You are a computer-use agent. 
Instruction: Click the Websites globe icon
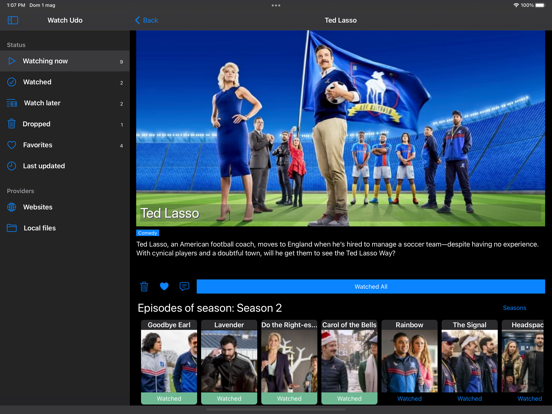point(12,207)
